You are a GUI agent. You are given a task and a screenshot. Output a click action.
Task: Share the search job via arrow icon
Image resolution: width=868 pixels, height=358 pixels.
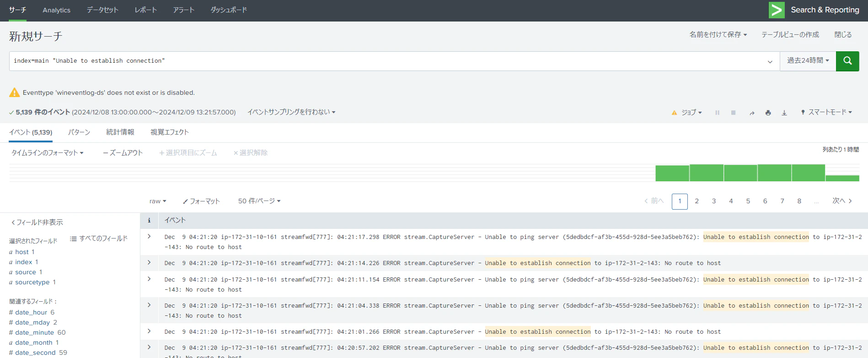point(752,113)
